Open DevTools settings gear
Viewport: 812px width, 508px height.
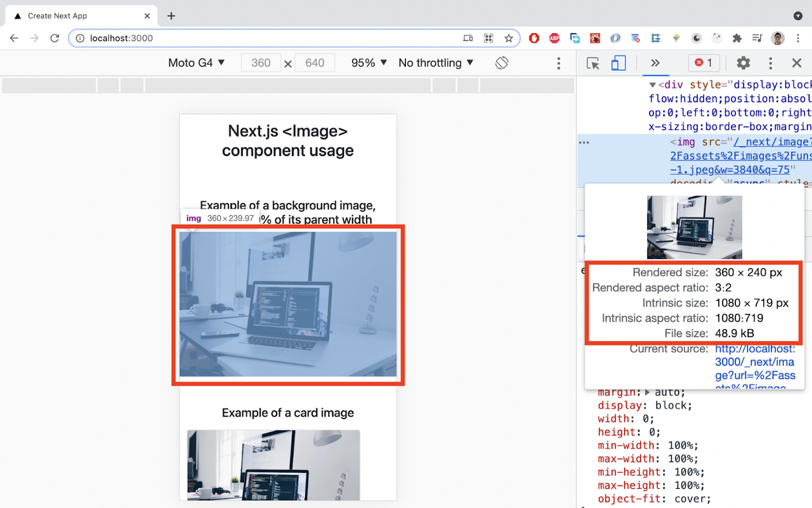coord(743,63)
